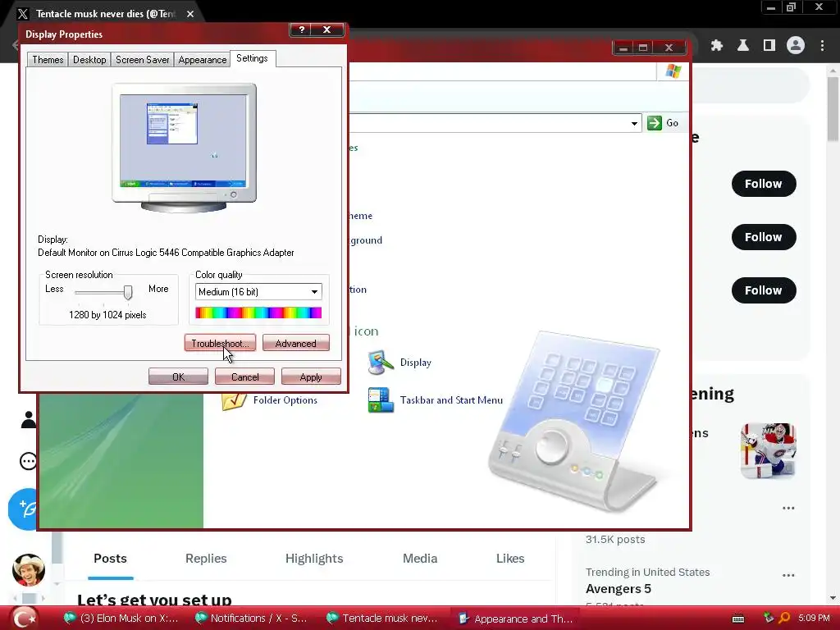Click the green Go arrow icon

tap(654, 123)
